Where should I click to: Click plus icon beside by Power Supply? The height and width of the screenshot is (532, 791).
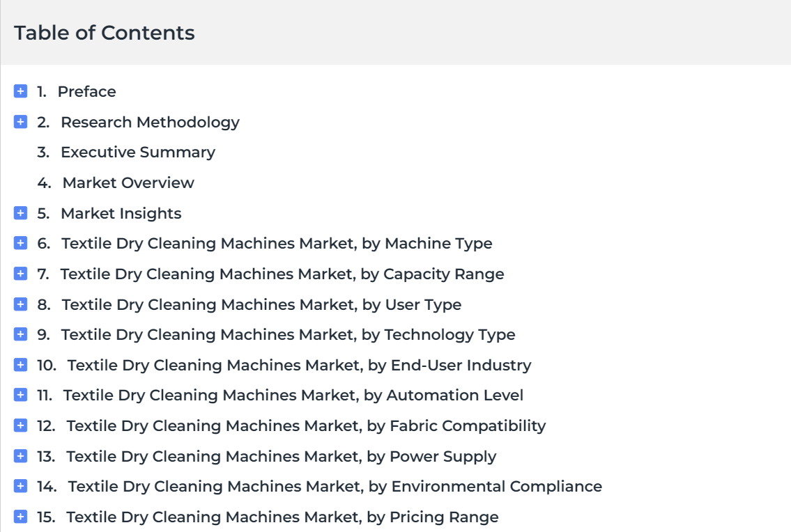(20, 456)
